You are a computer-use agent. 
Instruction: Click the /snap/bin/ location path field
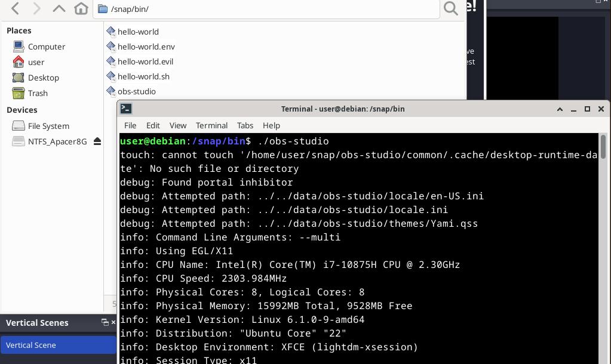(269, 9)
